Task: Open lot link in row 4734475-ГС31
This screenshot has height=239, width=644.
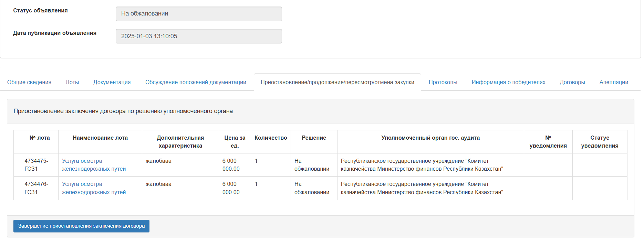Action: pos(94,165)
